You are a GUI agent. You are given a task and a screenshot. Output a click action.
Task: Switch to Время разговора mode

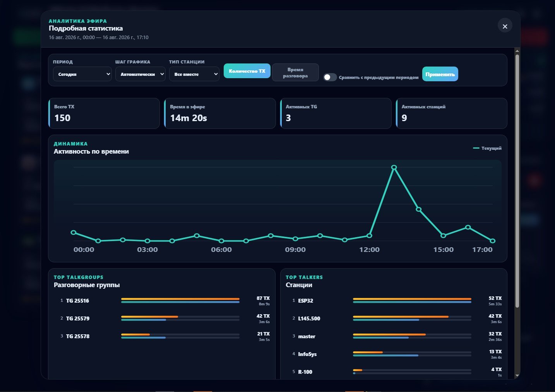coord(295,72)
